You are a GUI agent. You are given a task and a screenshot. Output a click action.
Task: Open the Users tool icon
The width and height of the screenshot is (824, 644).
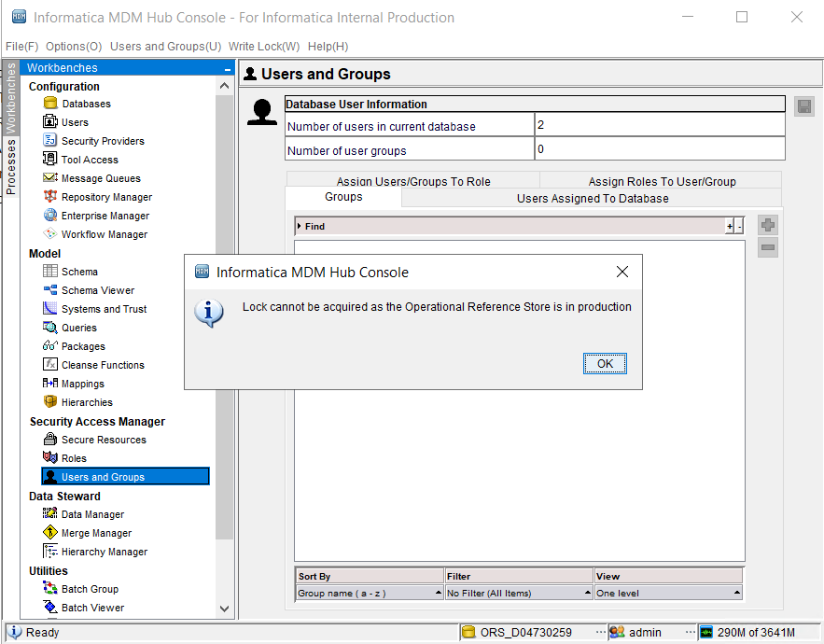coord(49,121)
